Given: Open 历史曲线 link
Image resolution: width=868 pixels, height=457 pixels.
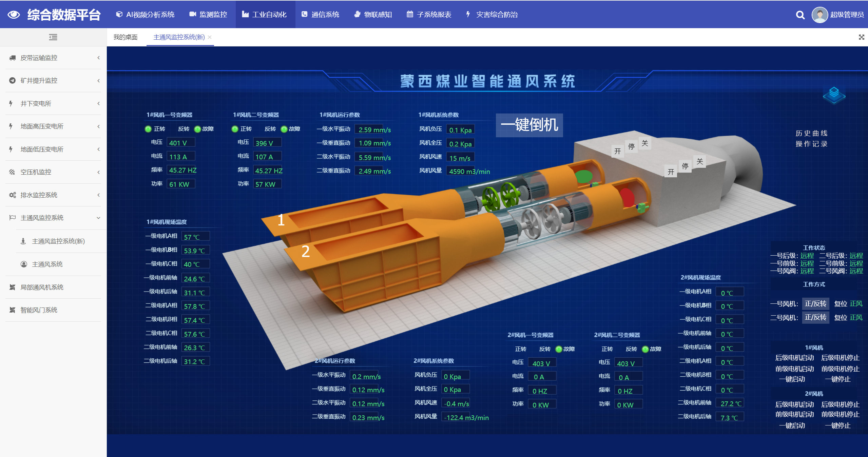Looking at the screenshot, I should click(811, 133).
